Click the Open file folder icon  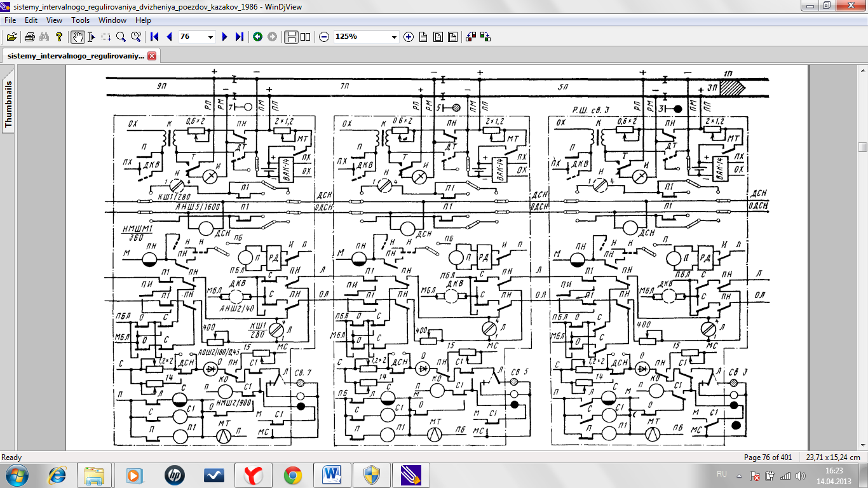[11, 37]
